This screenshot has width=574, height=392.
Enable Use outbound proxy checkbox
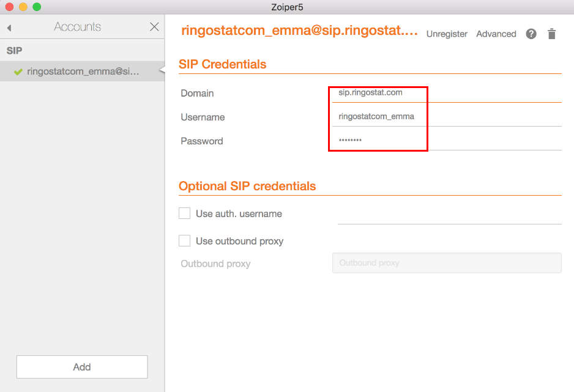(185, 240)
